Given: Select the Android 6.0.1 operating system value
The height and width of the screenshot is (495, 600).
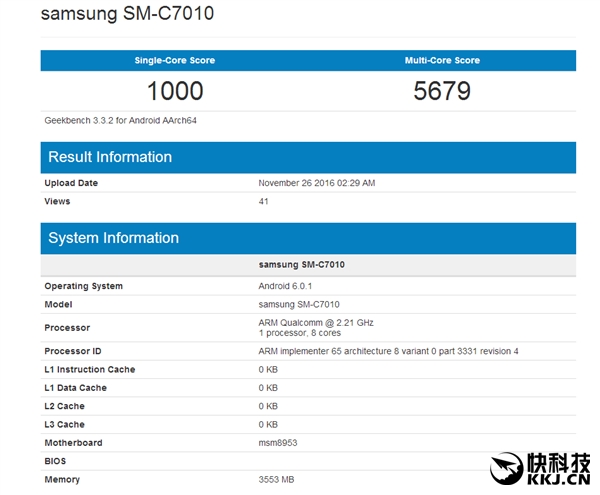Looking at the screenshot, I should tap(288, 286).
